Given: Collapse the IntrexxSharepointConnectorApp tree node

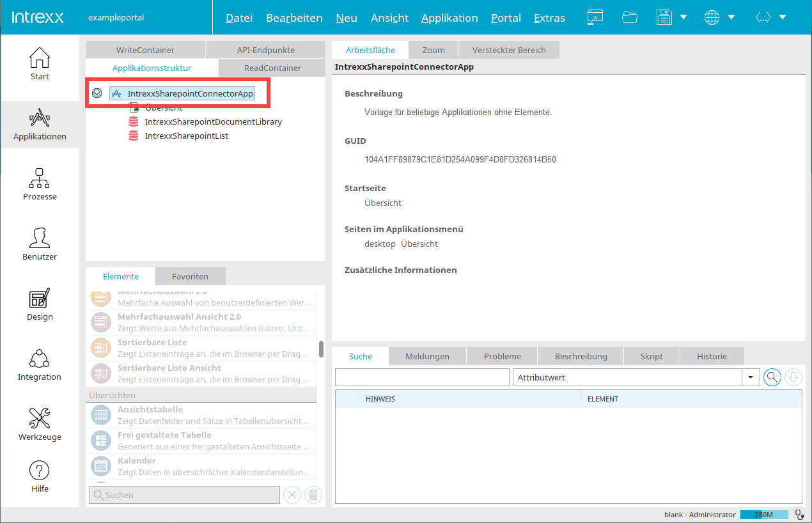Looking at the screenshot, I should tap(97, 93).
